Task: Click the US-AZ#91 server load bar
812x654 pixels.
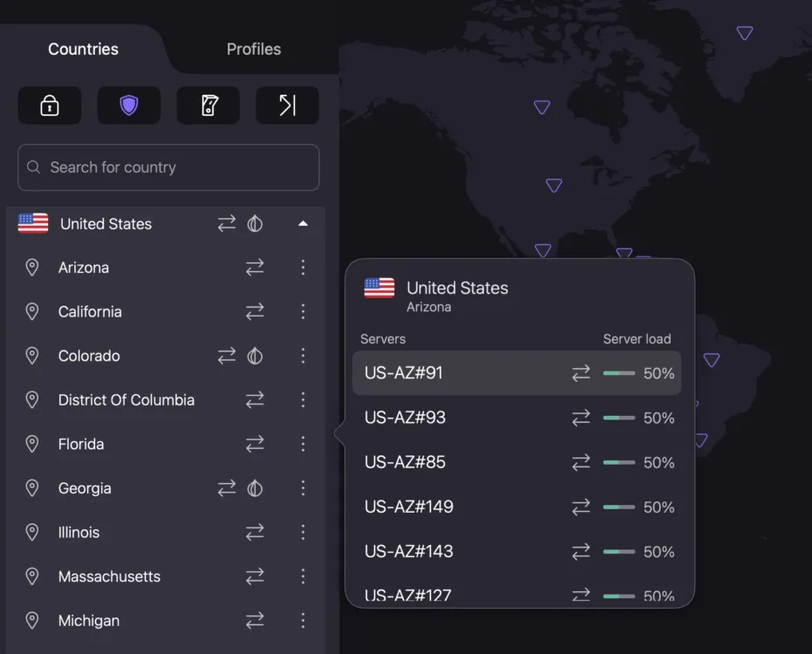Action: 619,373
